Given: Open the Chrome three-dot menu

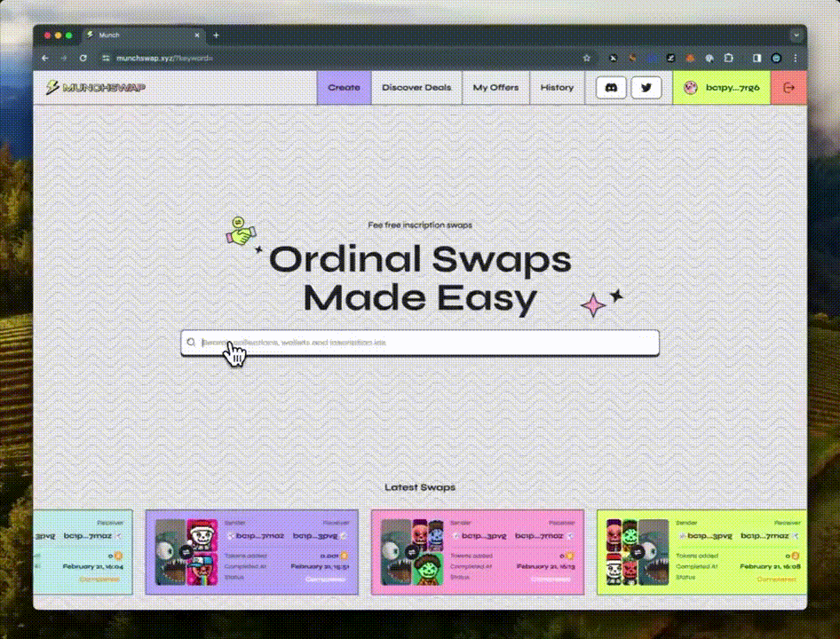Looking at the screenshot, I should pos(796,59).
